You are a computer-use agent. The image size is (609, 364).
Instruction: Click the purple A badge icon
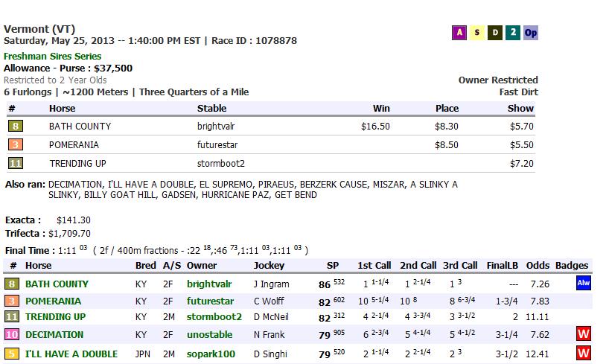click(459, 33)
